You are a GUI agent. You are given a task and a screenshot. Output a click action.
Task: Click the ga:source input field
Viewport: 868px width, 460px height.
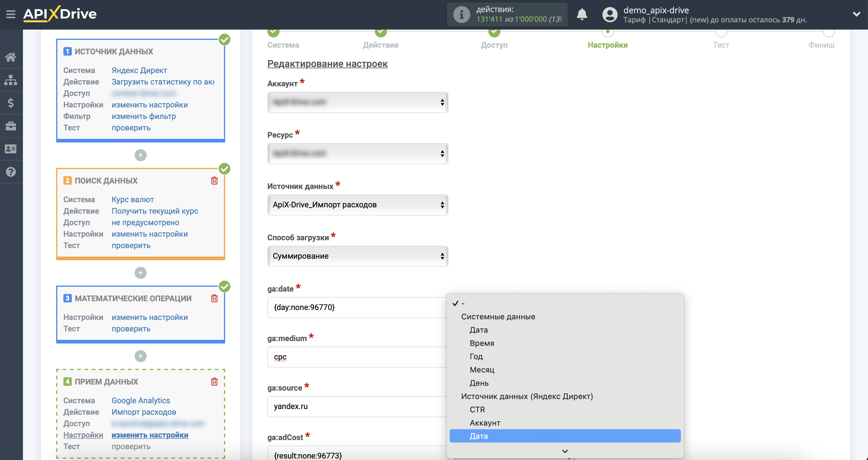pos(357,406)
